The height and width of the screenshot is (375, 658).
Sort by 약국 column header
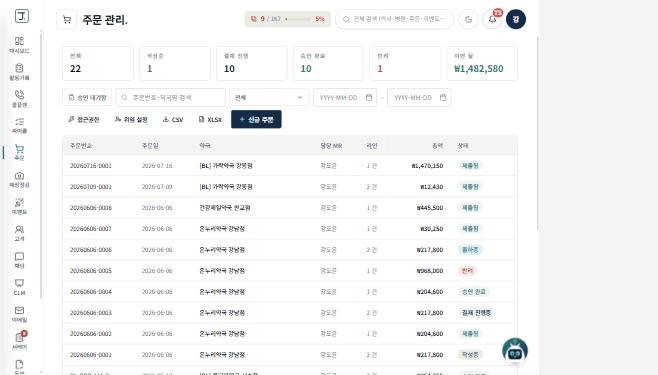205,146
